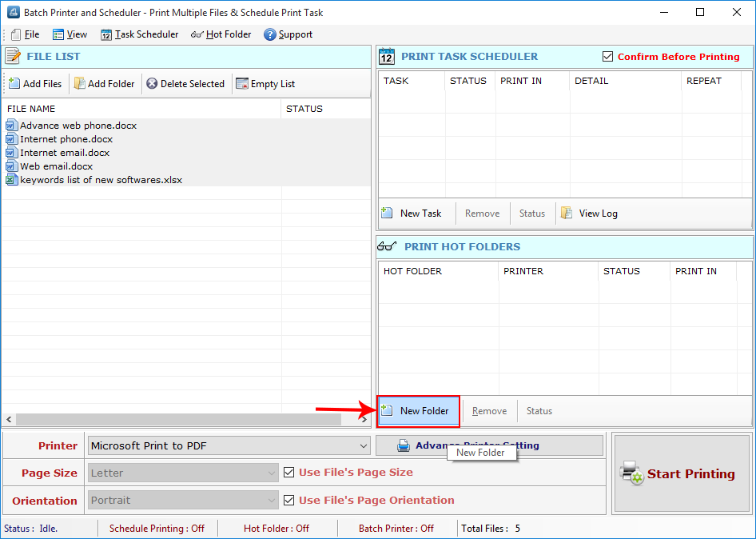Uncheck Use File's Page Size
756x539 pixels.
pyautogui.click(x=288, y=472)
